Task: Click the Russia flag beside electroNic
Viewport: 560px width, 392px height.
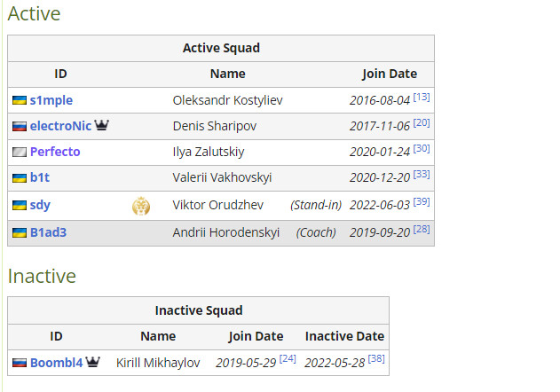Action: pos(19,126)
